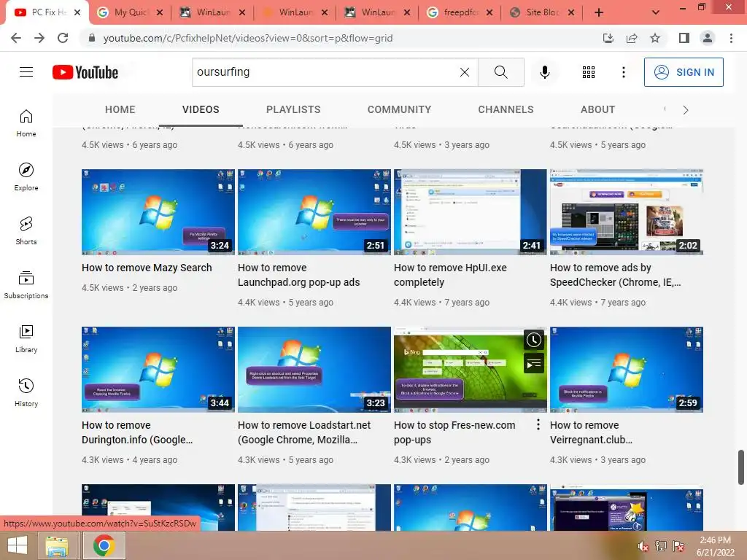Open YouTube settings three-dot menu

[623, 72]
